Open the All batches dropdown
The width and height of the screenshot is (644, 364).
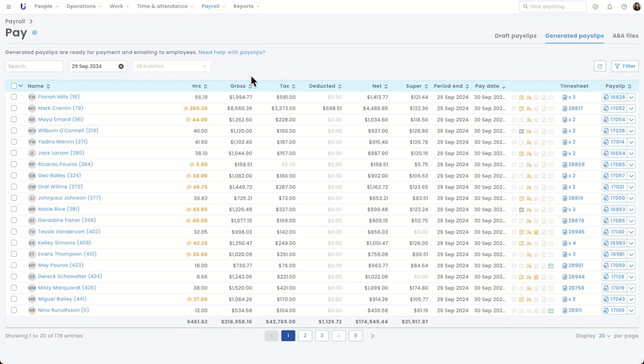tap(171, 66)
